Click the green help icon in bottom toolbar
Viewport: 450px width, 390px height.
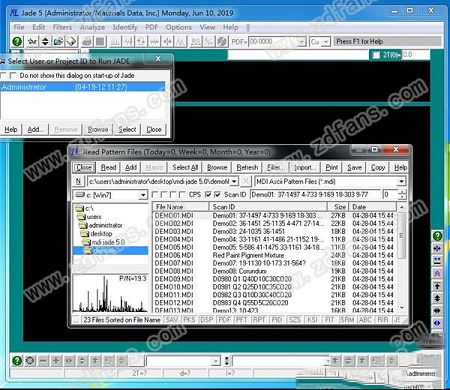pyautogui.click(x=17, y=360)
